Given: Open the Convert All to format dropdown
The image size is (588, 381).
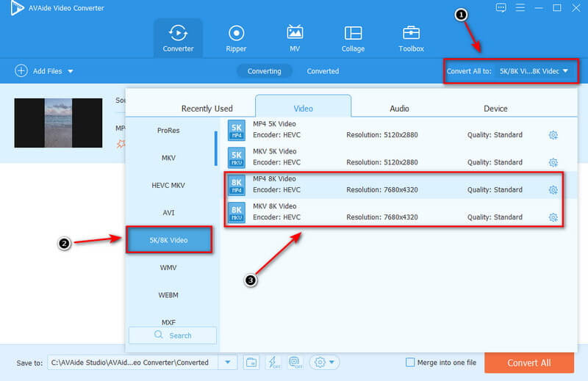Looking at the screenshot, I should pyautogui.click(x=535, y=71).
